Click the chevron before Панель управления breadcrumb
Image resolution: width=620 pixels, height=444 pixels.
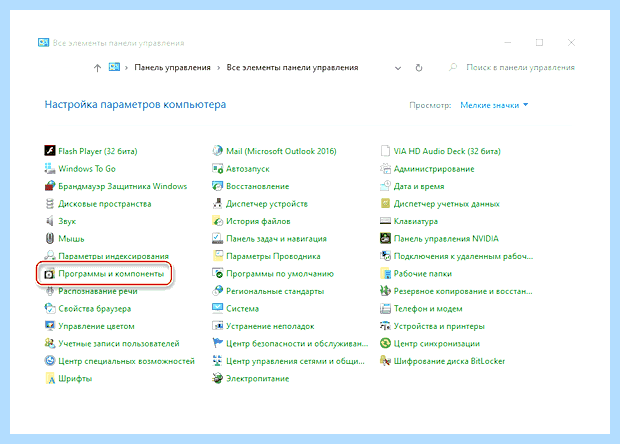click(126, 68)
